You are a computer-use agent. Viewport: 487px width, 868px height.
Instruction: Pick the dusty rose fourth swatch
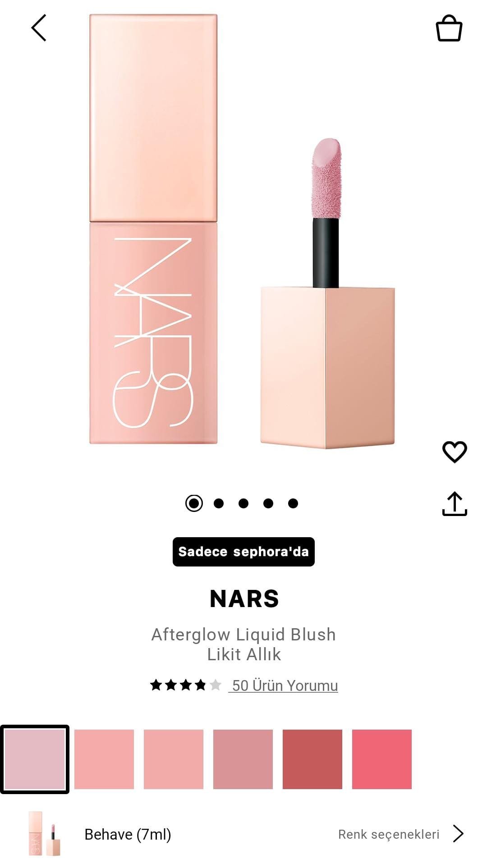(x=243, y=759)
